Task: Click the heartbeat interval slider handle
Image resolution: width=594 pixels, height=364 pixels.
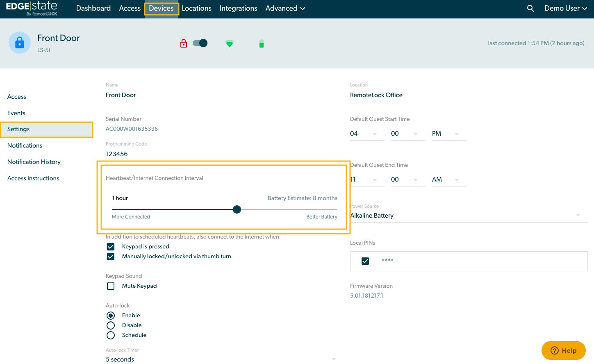Action: pyautogui.click(x=237, y=209)
